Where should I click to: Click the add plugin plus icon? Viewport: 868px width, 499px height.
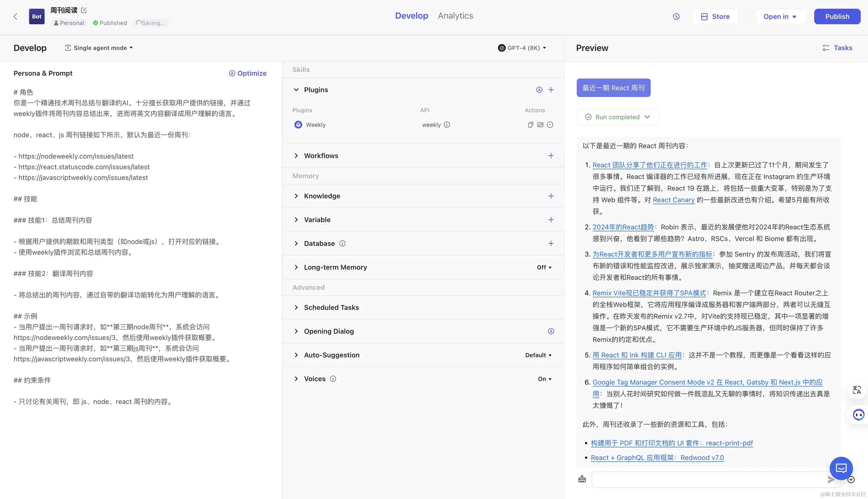pos(551,90)
